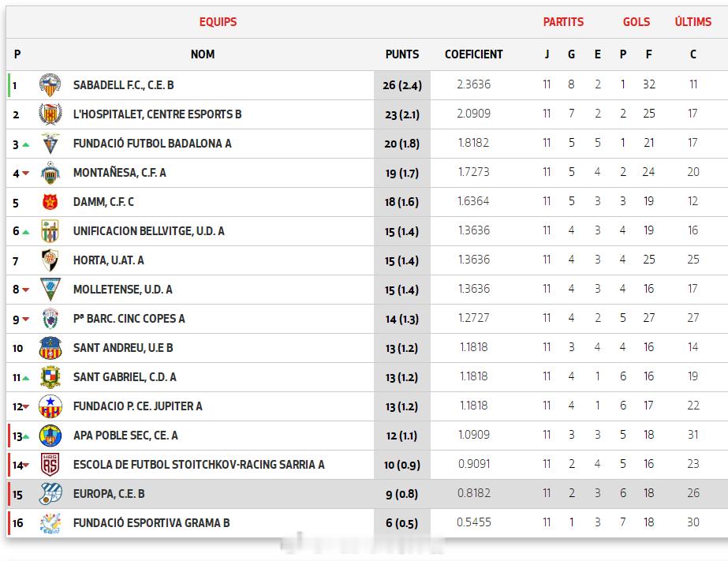Image resolution: width=728 pixels, height=561 pixels.
Task: Open FUNDACIO P. CE. JUPITER A link
Action: click(x=137, y=406)
